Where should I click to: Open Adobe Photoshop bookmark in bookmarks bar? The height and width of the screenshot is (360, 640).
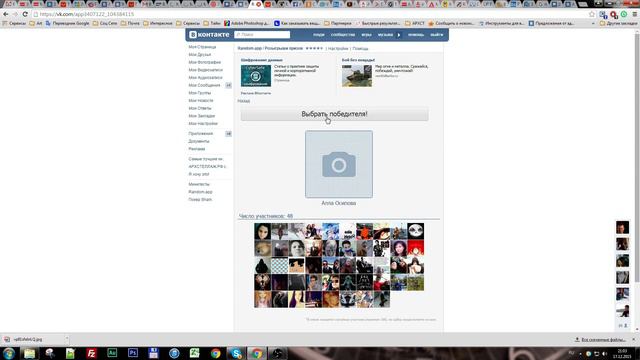(x=247, y=23)
